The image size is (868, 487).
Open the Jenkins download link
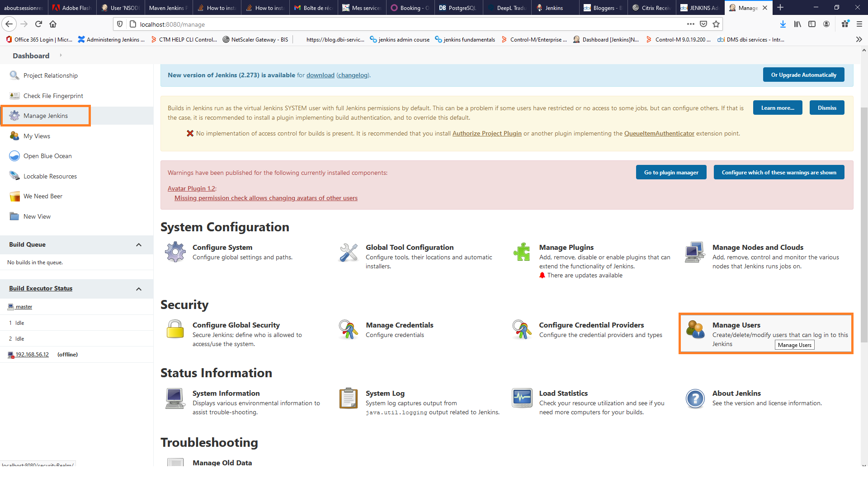[x=321, y=75]
